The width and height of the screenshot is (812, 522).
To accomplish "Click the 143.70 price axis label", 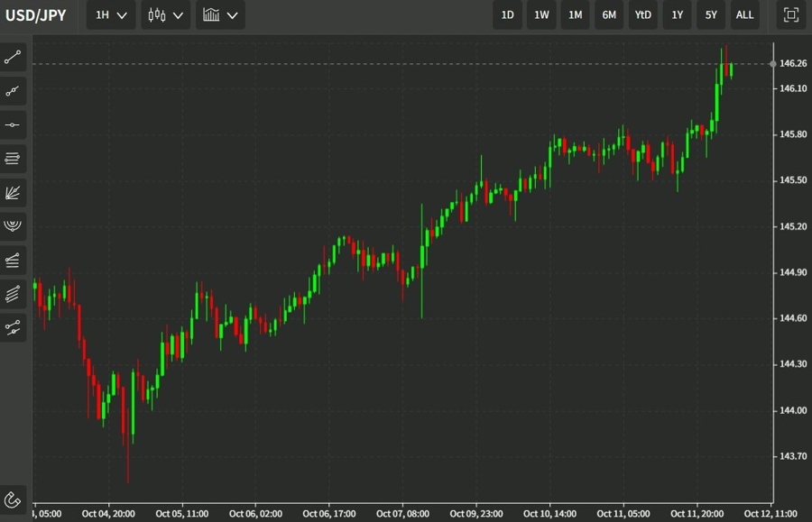I will (793, 456).
